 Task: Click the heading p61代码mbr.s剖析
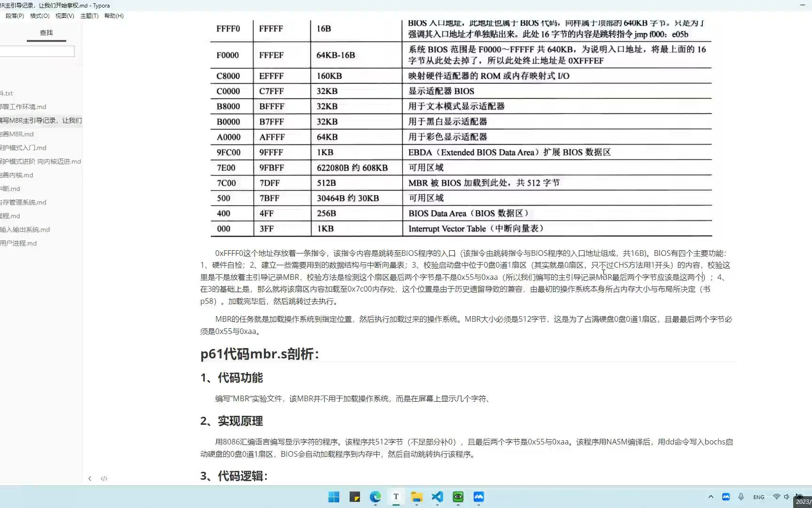tap(260, 354)
